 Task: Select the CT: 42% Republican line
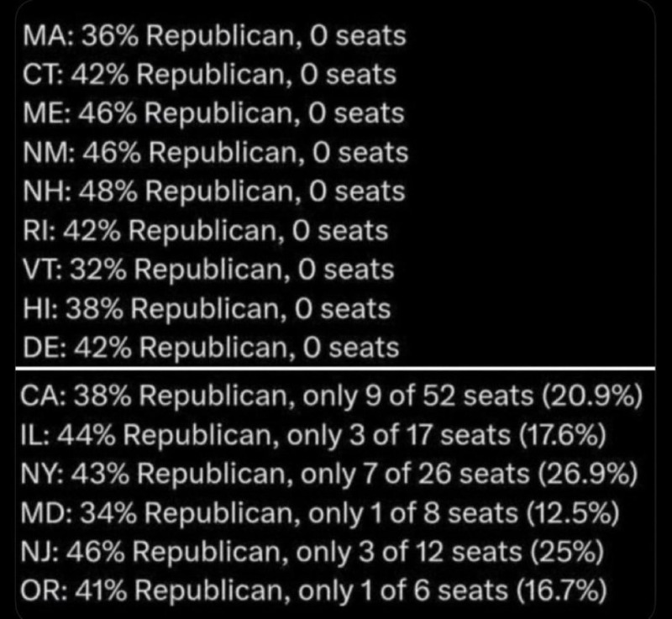point(209,75)
